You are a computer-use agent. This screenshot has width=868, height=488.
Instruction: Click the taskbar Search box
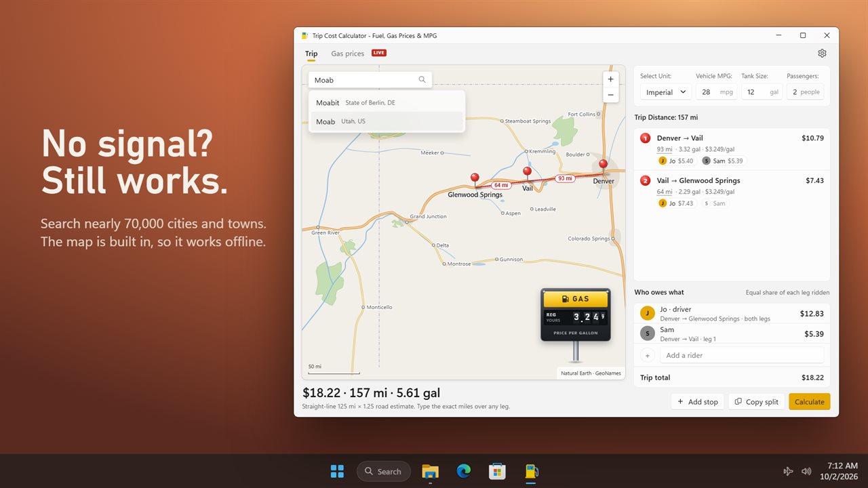click(x=383, y=471)
